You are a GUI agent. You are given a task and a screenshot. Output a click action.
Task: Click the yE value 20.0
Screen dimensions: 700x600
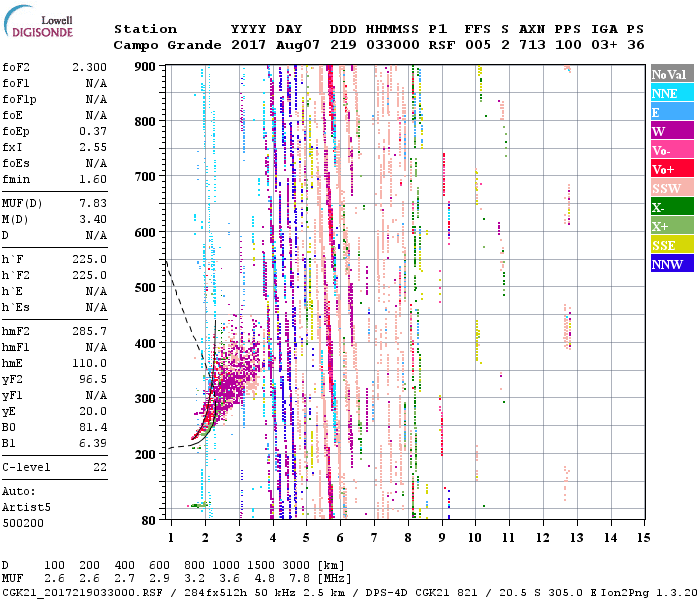coord(93,412)
